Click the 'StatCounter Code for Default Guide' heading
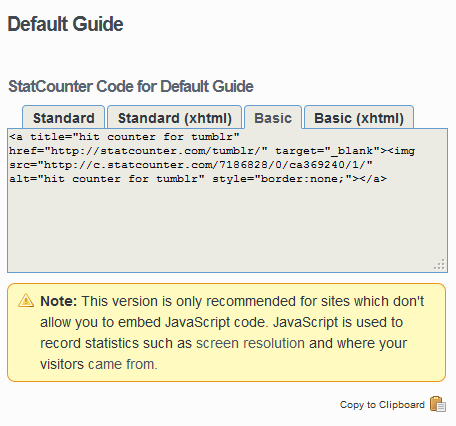This screenshot has width=456, height=426. [131, 86]
